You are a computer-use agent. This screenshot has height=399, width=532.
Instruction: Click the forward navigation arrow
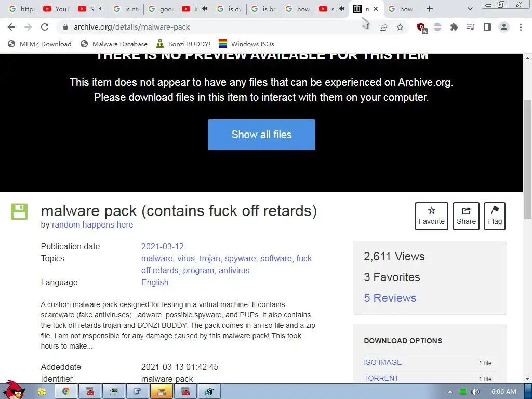[28, 27]
